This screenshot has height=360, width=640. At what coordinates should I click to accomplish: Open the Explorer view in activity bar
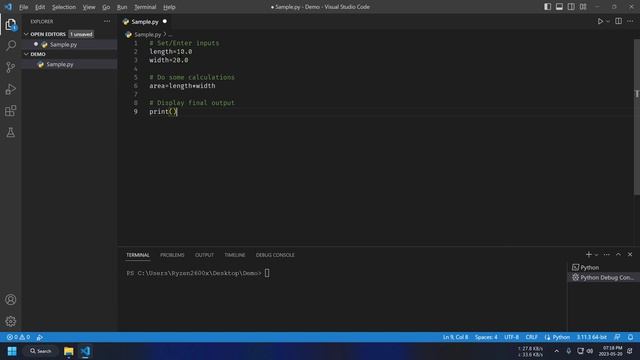[x=11, y=24]
